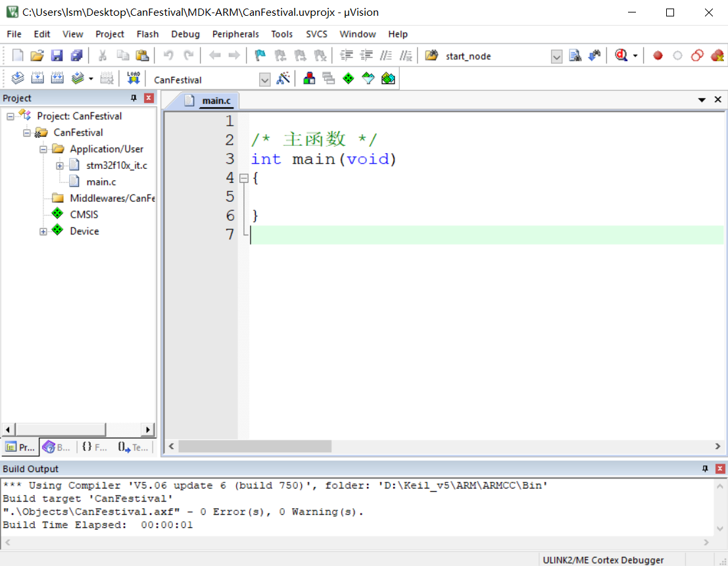728x566 pixels.
Task: Select CMSIS component in project tree
Action: click(x=84, y=215)
